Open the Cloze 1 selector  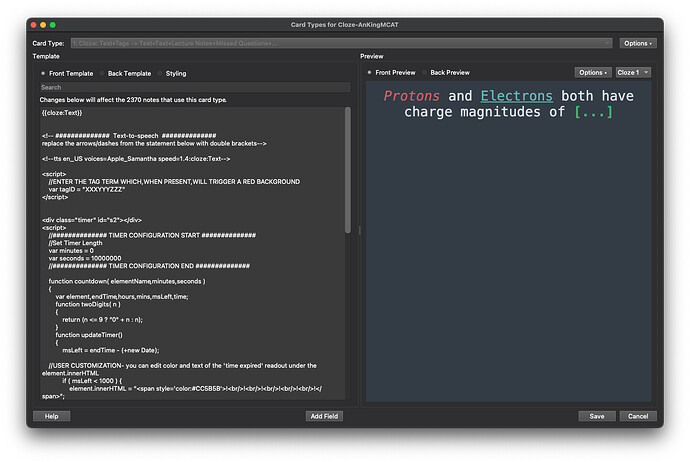click(x=633, y=72)
